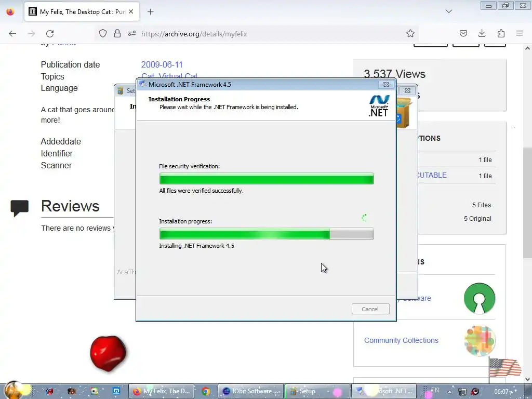Switch to the Setup taskbar button
This screenshot has width=532, height=399.
[x=317, y=391]
